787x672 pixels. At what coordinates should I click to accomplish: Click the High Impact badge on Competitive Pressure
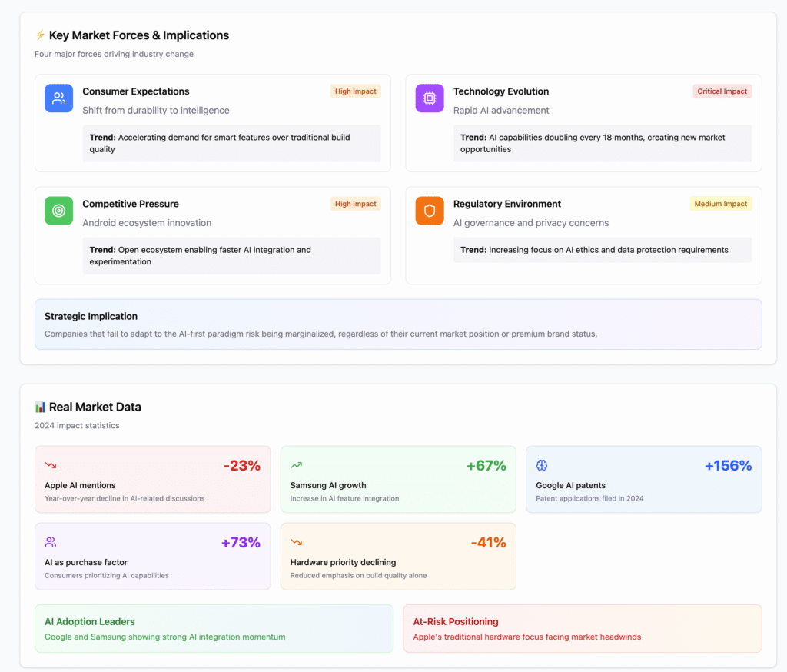(x=355, y=204)
